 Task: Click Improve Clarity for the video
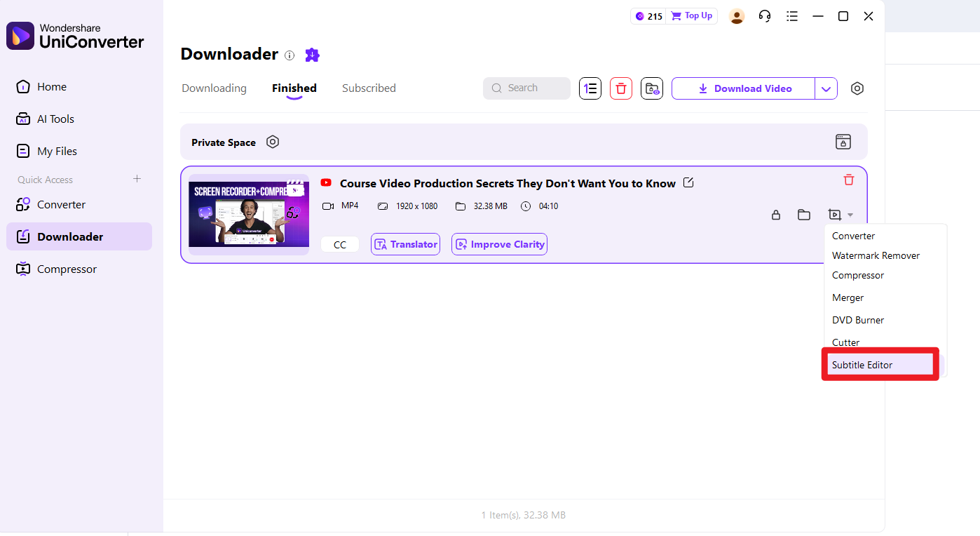tap(500, 244)
